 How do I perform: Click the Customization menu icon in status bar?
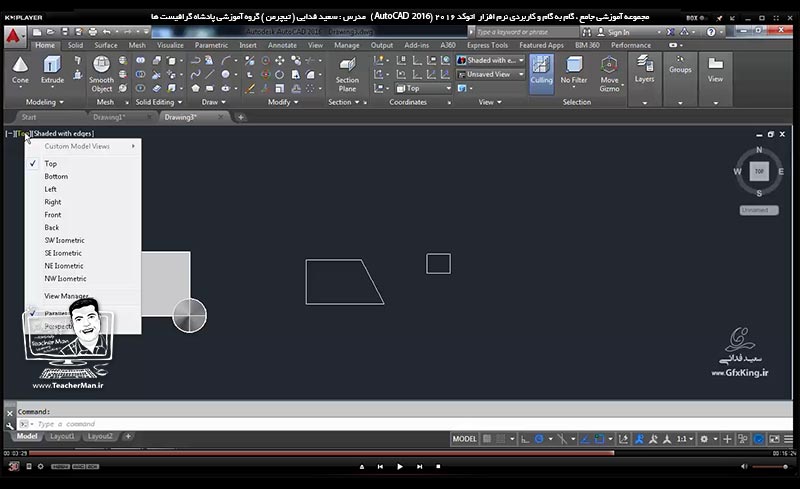(788, 439)
